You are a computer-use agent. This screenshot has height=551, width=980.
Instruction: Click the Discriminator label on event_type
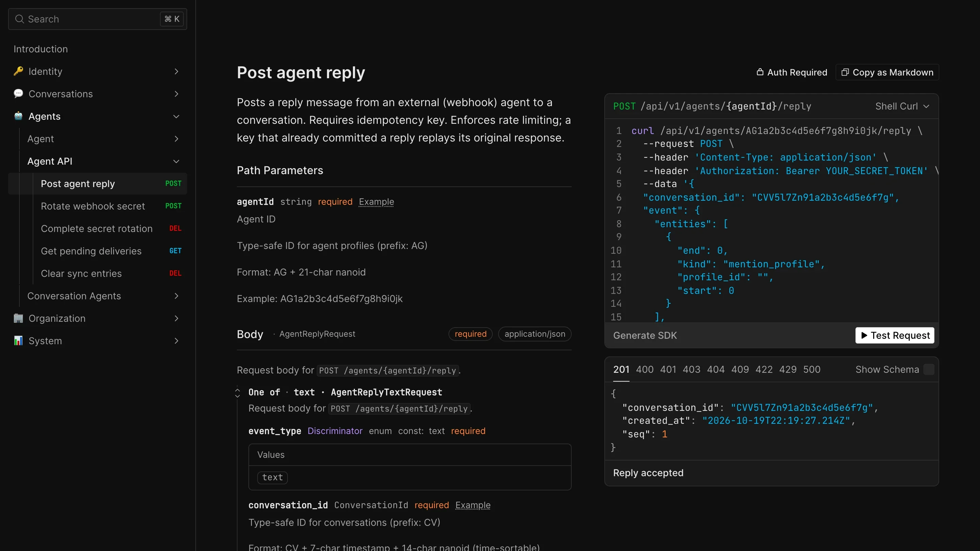(x=335, y=431)
